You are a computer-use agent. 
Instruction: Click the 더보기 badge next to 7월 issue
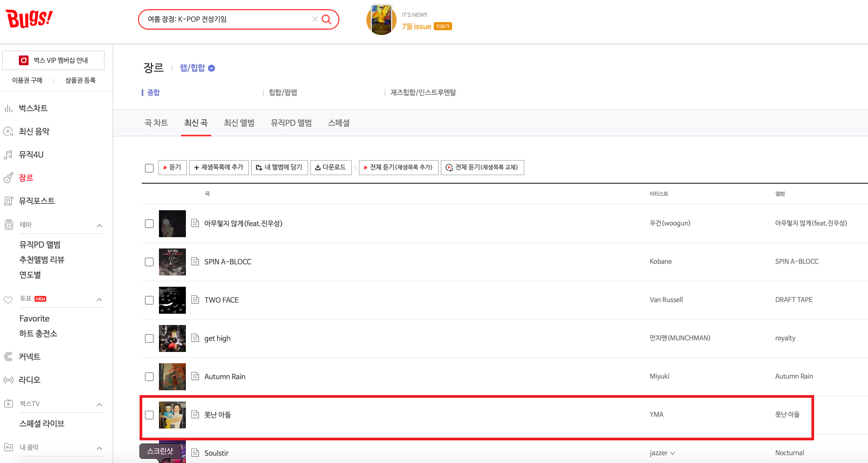pyautogui.click(x=443, y=26)
